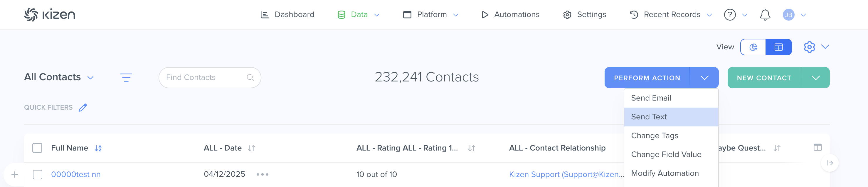This screenshot has height=187, width=868.
Task: Switch to chart view icon
Action: point(753,47)
